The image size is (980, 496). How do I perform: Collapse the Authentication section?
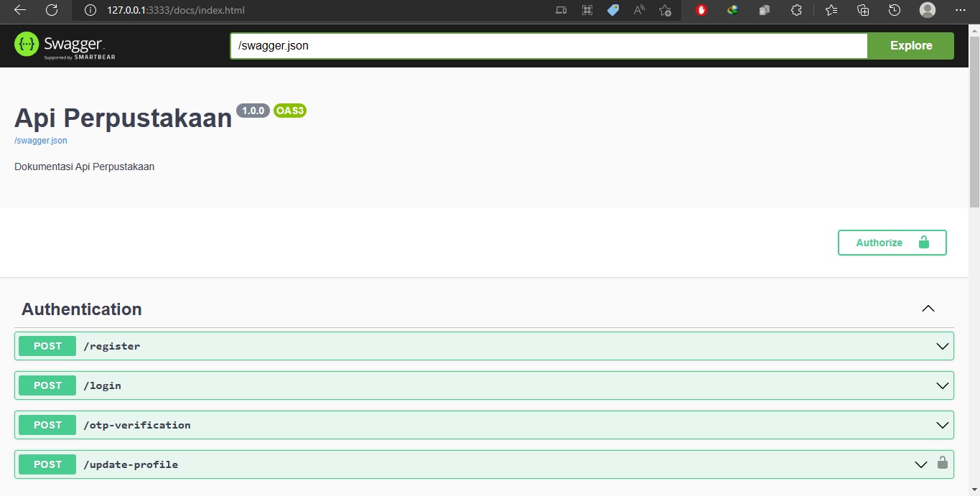[x=928, y=309]
